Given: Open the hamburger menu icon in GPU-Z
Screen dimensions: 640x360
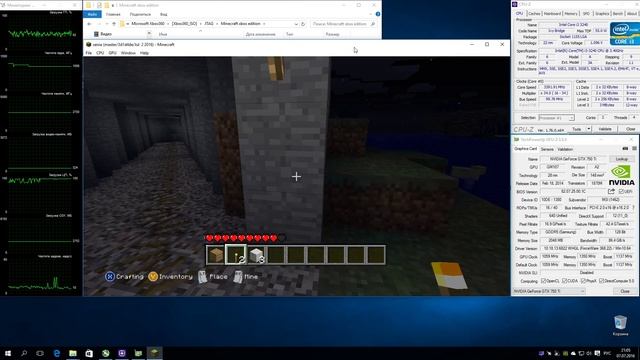Looking at the screenshot, I should click(634, 149).
